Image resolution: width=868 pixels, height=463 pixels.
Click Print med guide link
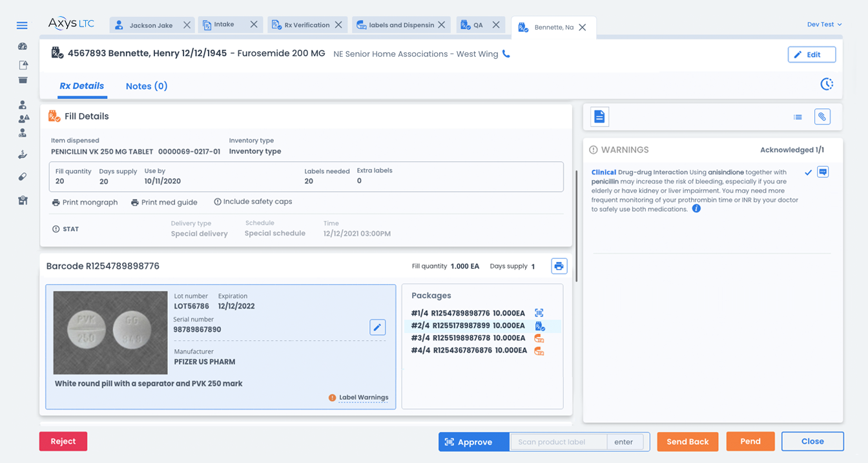click(x=164, y=202)
